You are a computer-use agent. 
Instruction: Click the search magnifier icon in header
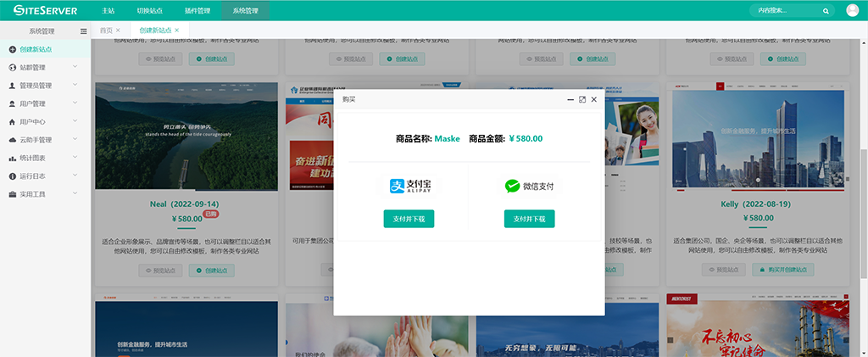point(826,11)
